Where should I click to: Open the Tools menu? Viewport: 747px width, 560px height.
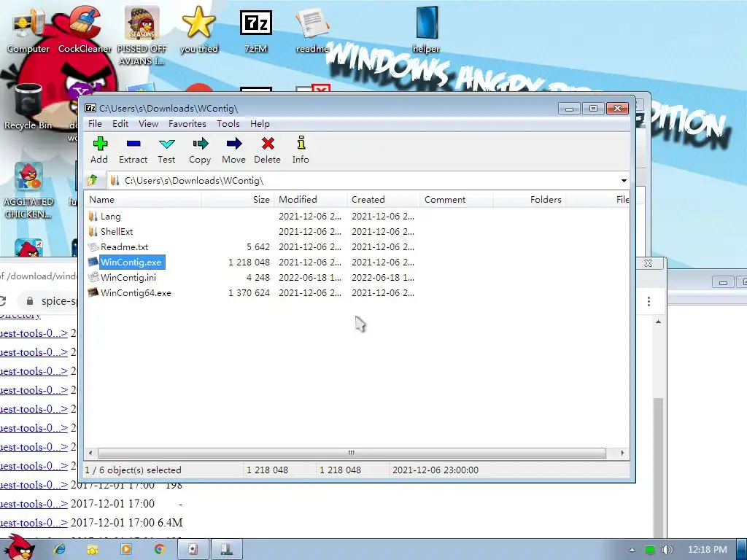coord(228,124)
